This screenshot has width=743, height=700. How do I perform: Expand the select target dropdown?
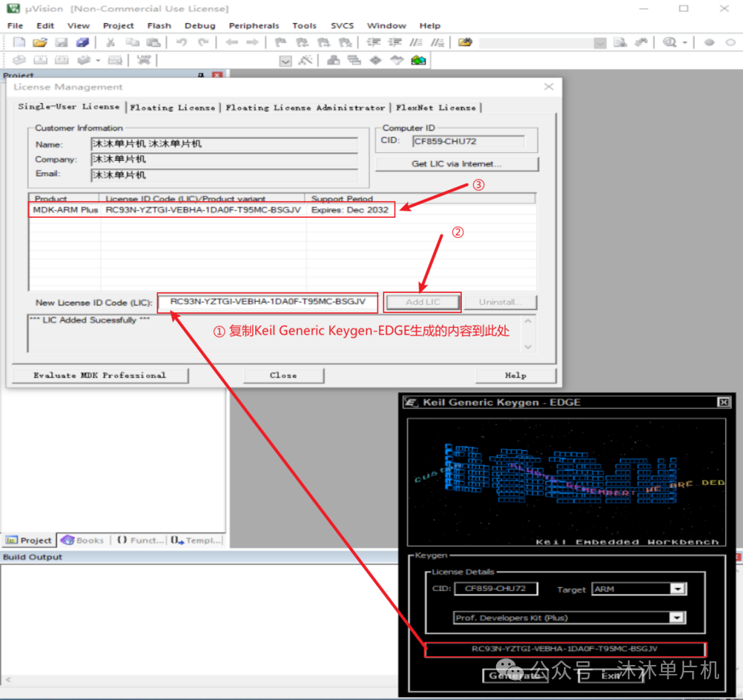pos(285,61)
